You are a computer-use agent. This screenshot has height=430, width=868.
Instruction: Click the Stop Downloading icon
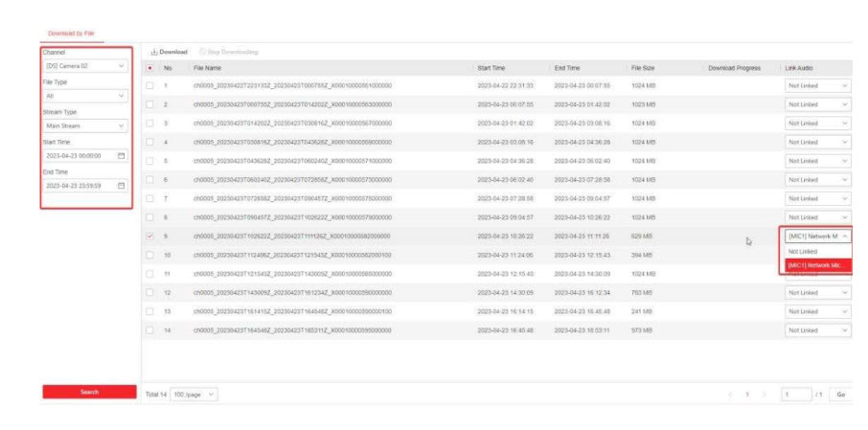coord(204,51)
